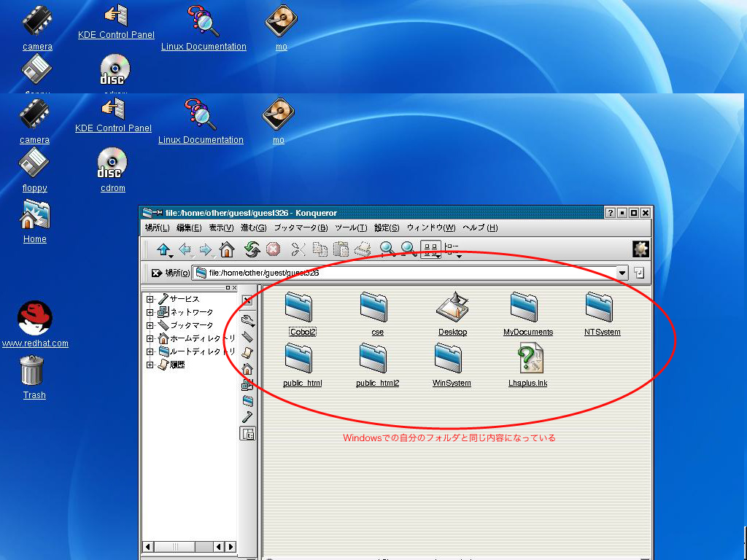Viewport: 747px width, 560px height.
Task: Expand the ホームディレクトリ tree node
Action: [x=150, y=338]
